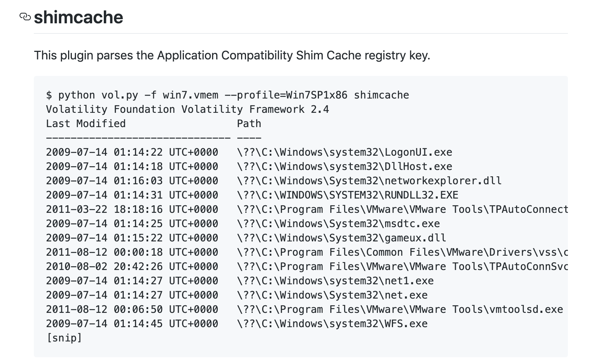Click the plugin description sentence about Shim Cache

232,55
